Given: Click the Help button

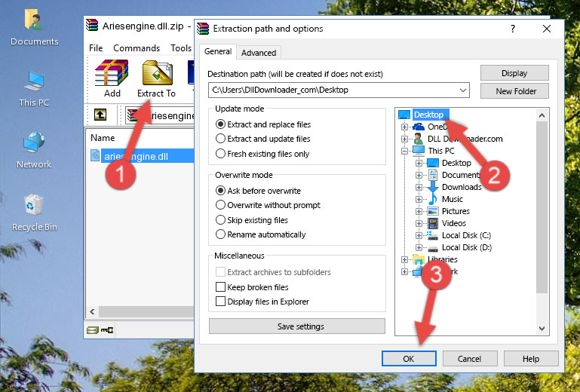Looking at the screenshot, I should tap(531, 359).
